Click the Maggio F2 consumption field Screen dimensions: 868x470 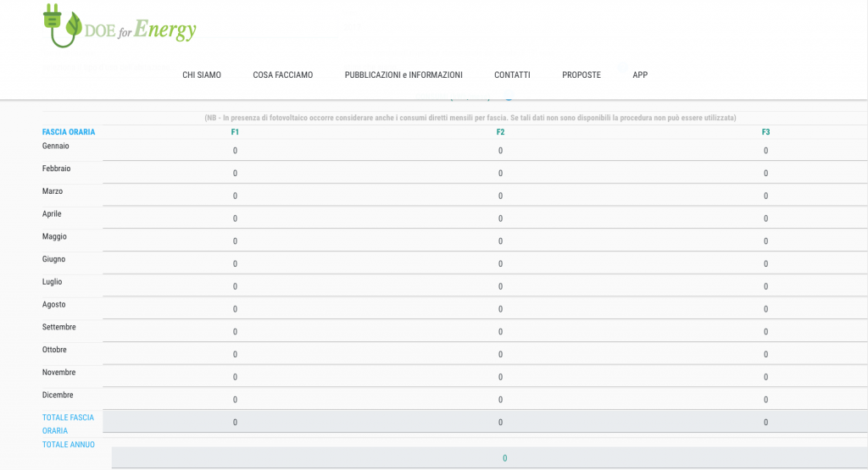[x=500, y=241]
